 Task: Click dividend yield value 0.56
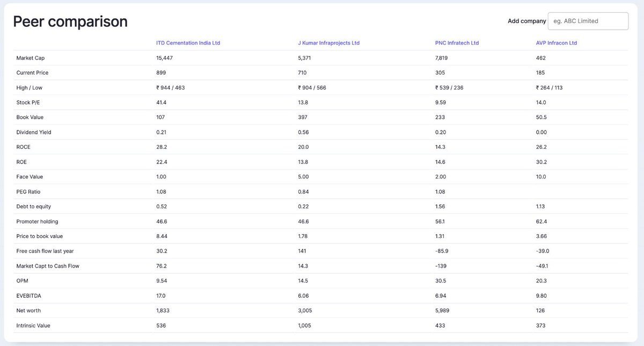pos(303,132)
